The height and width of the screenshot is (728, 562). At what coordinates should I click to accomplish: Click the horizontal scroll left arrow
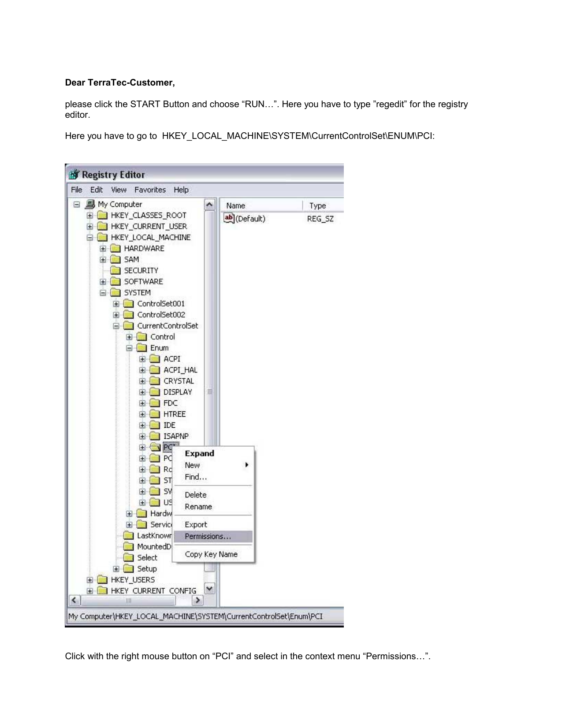(74, 600)
